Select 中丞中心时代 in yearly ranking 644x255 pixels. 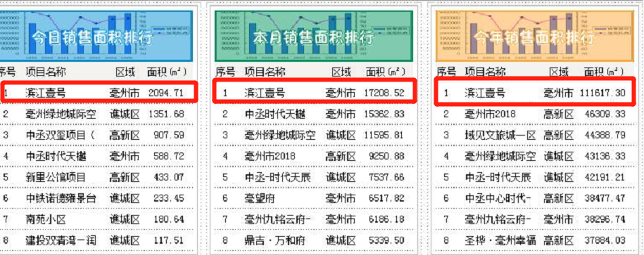[x=498, y=198]
